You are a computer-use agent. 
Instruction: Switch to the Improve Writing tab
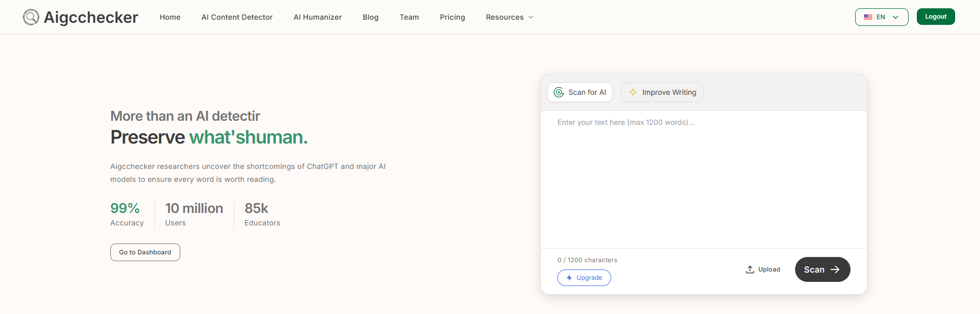click(x=662, y=92)
